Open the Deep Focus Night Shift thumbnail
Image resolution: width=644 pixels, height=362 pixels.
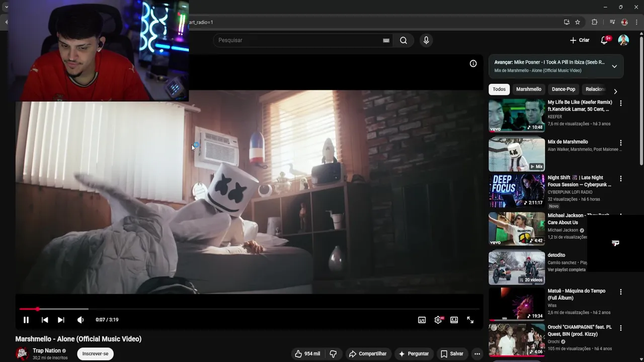pos(517,190)
